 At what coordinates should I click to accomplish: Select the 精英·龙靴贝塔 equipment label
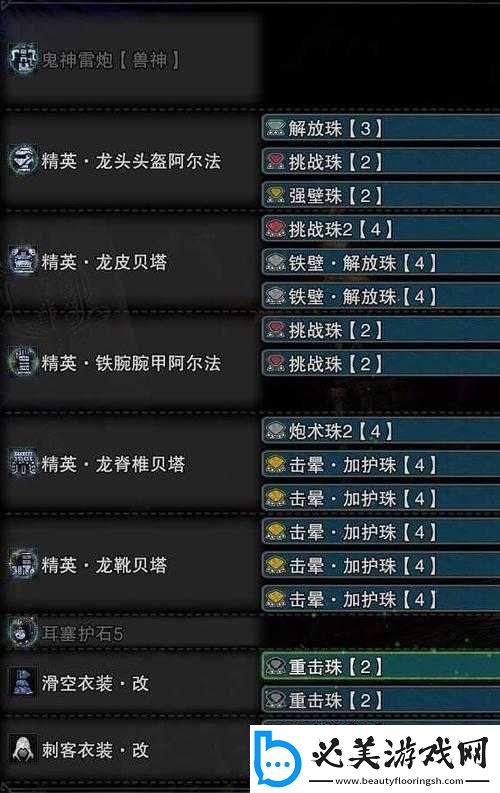104,564
